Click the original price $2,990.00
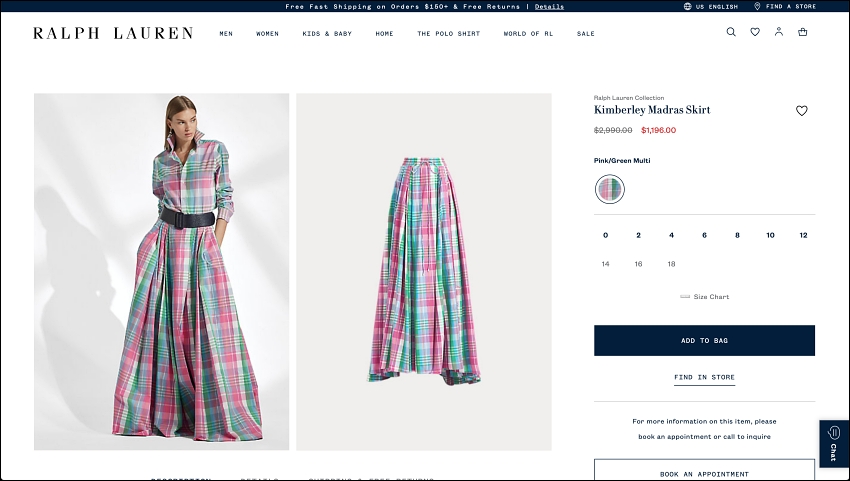The width and height of the screenshot is (850, 481). pyautogui.click(x=613, y=130)
